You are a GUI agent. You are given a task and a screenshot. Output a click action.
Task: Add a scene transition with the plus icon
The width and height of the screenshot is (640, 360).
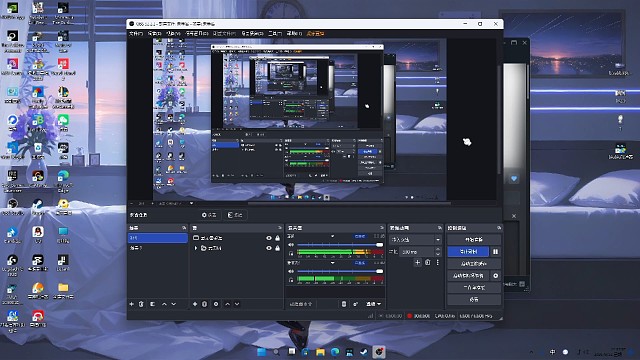(417, 262)
